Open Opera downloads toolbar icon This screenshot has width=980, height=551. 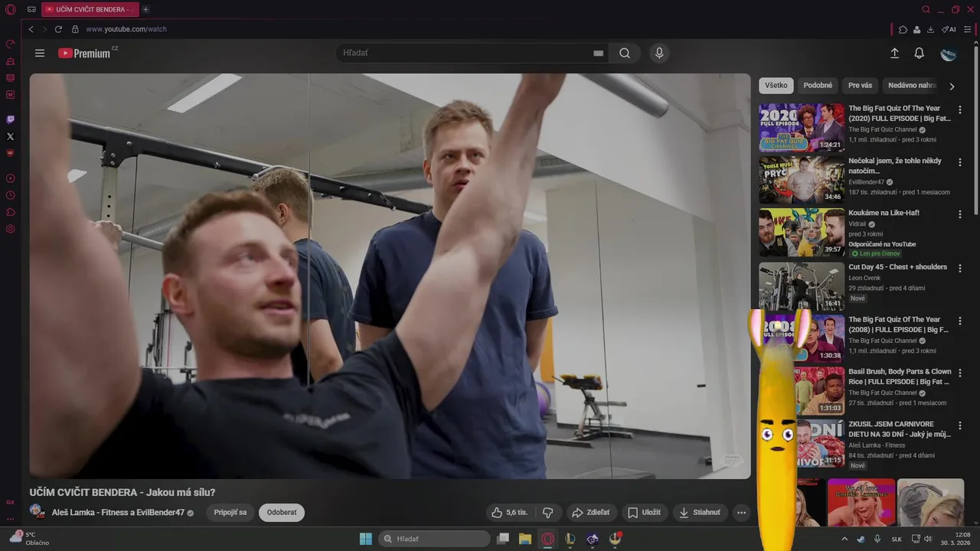930,29
